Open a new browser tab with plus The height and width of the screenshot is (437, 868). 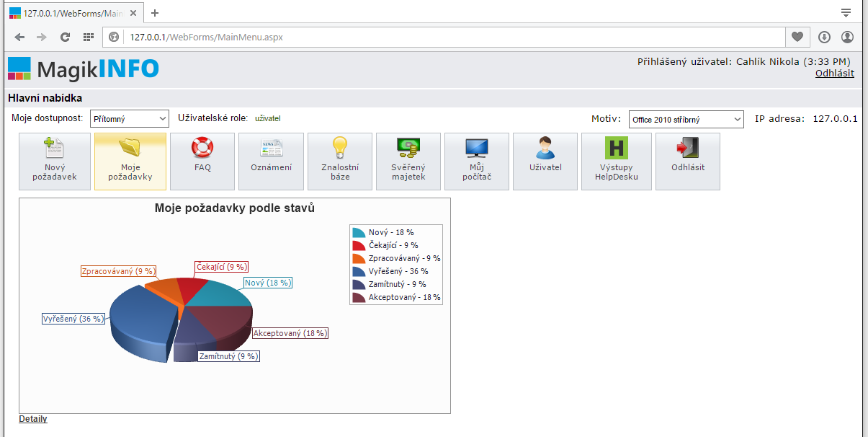(x=154, y=13)
